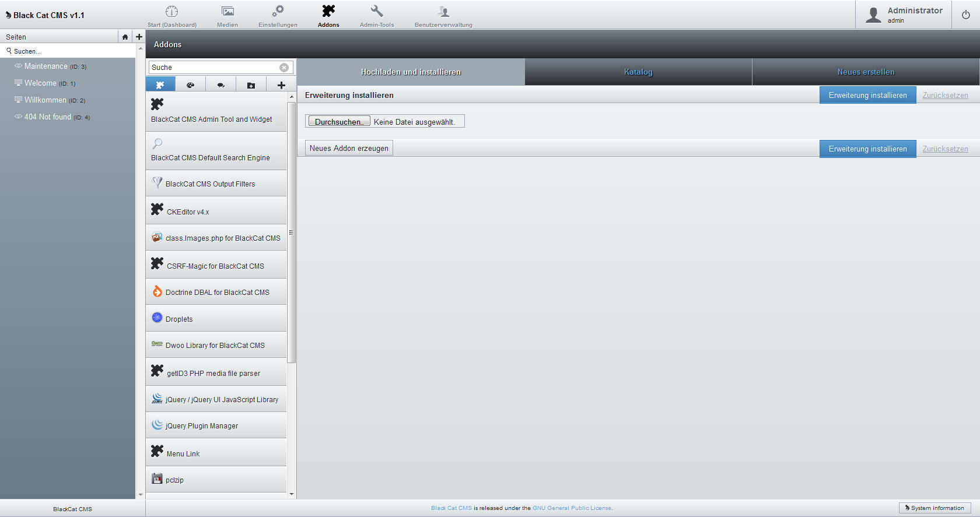Select Dwoo Library for BlackCat CMS
The width and height of the screenshot is (980, 517).
[x=216, y=345]
